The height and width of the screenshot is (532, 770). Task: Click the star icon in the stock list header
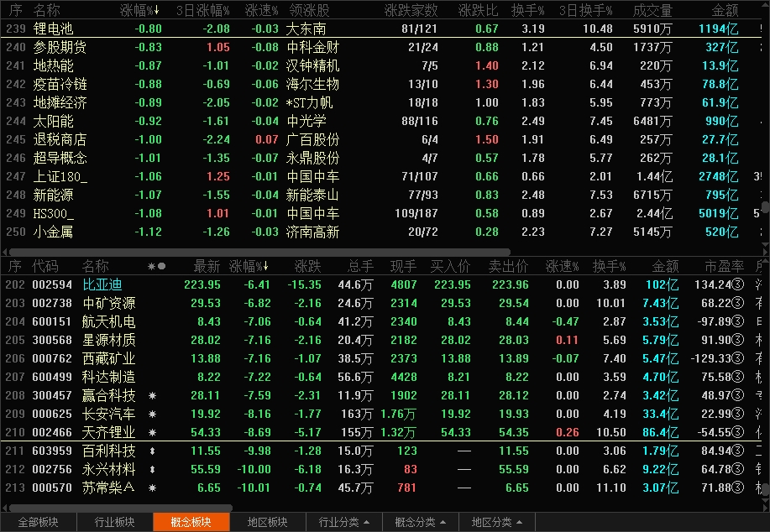151,267
